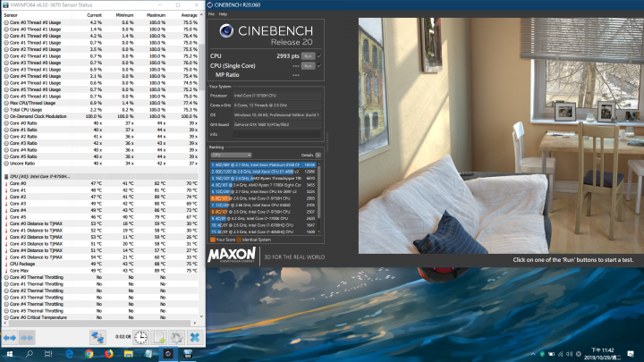Click the Windows Start button
The width and height of the screenshot is (644, 362).
click(10, 354)
